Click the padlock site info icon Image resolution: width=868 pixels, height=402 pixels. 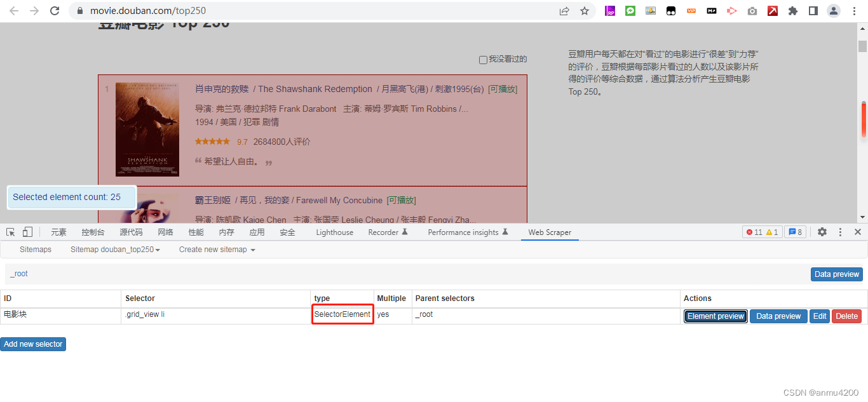tap(79, 11)
